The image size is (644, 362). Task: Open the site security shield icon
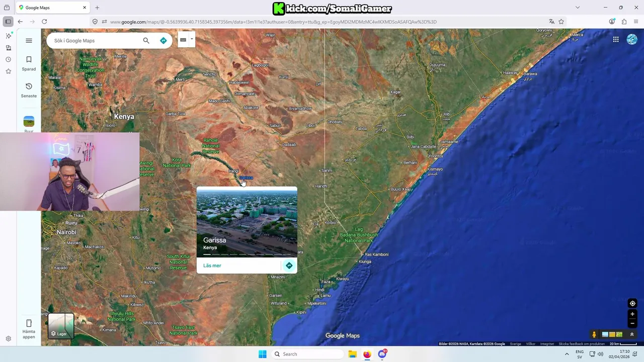(95, 22)
